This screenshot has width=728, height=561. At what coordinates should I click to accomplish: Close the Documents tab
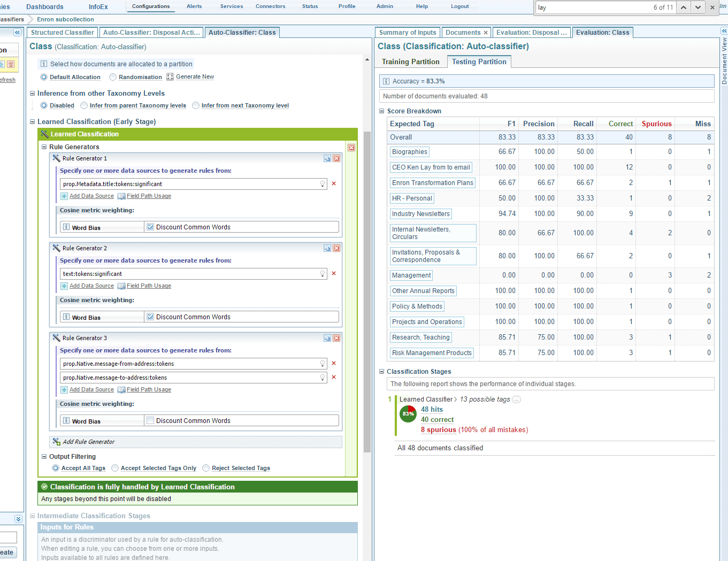486,33
